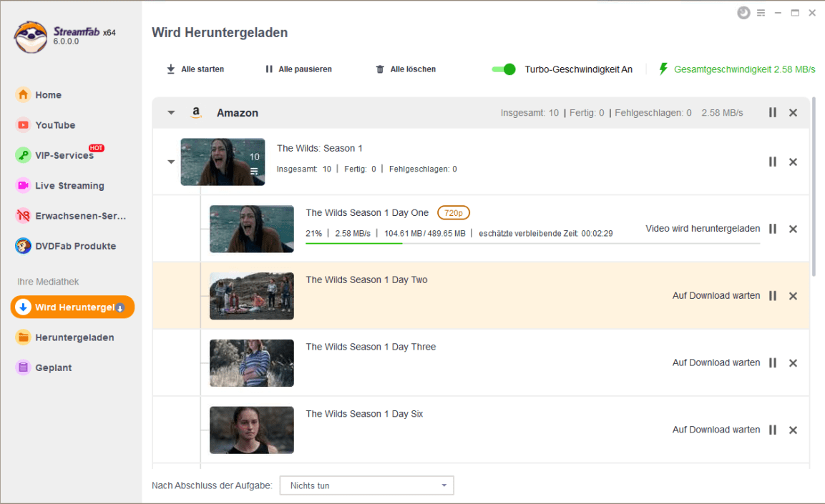This screenshot has width=825, height=504.
Task: Remove Day Six from queue
Action: click(x=793, y=430)
